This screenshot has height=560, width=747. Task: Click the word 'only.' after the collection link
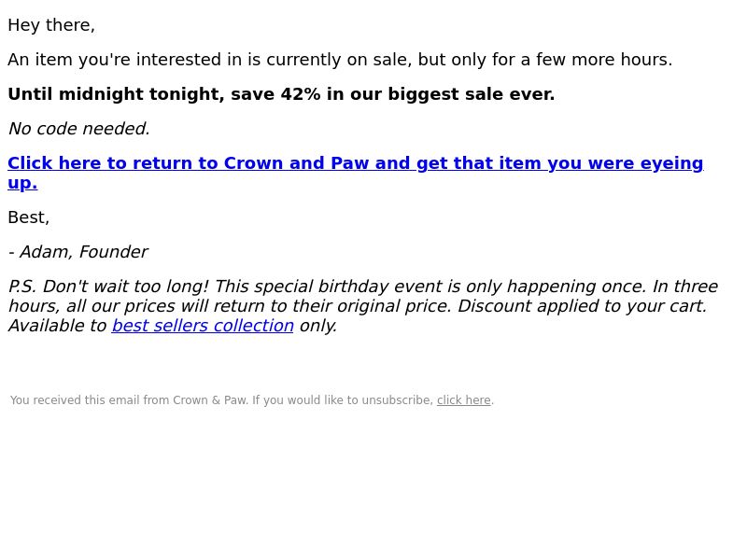318,326
